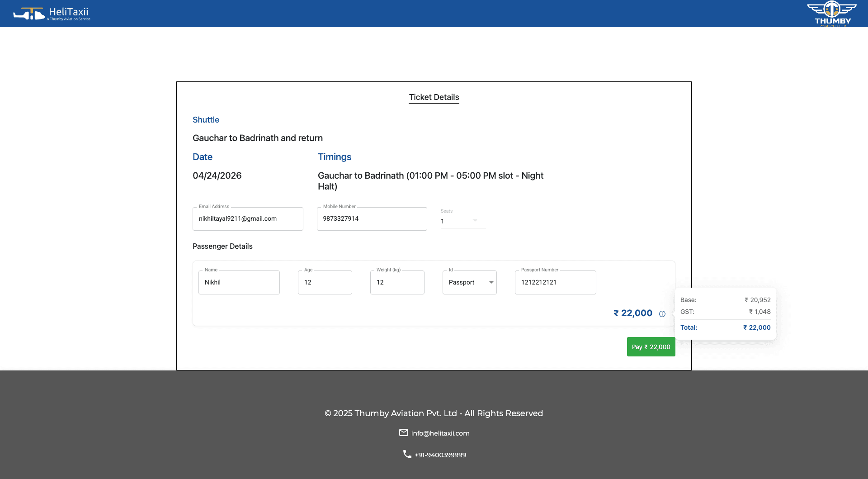Click the info circle to show fare breakdown

(x=662, y=313)
